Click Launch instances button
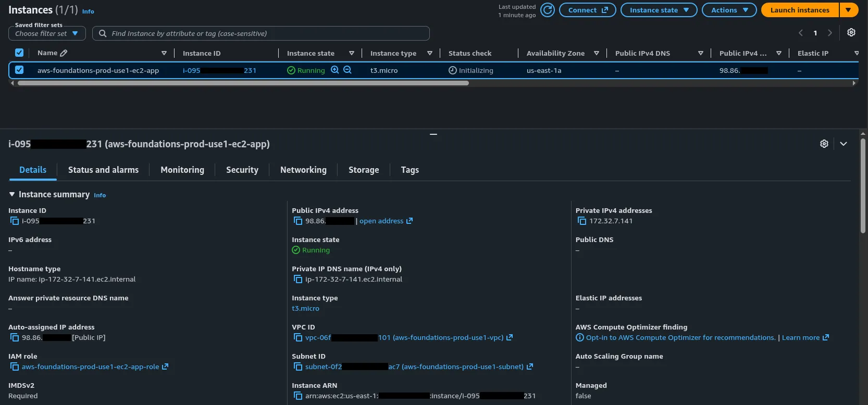868x405 pixels. point(800,10)
